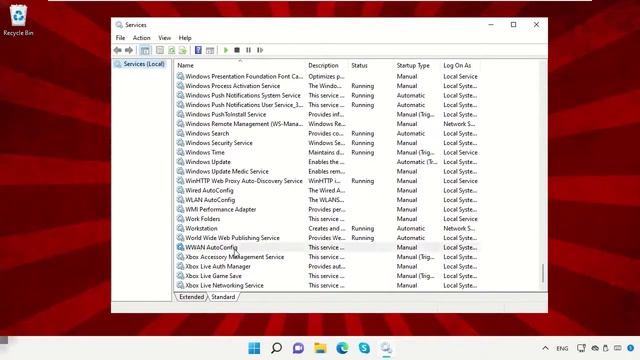The width and height of the screenshot is (640, 360).
Task: Select the Workstation service
Action: point(327,229)
